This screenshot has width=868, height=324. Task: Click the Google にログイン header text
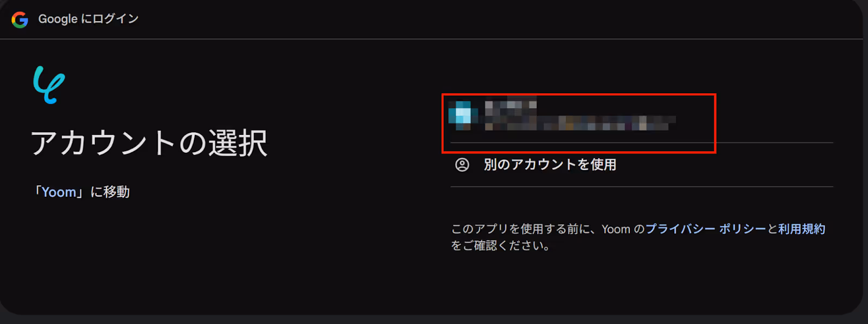click(x=88, y=19)
